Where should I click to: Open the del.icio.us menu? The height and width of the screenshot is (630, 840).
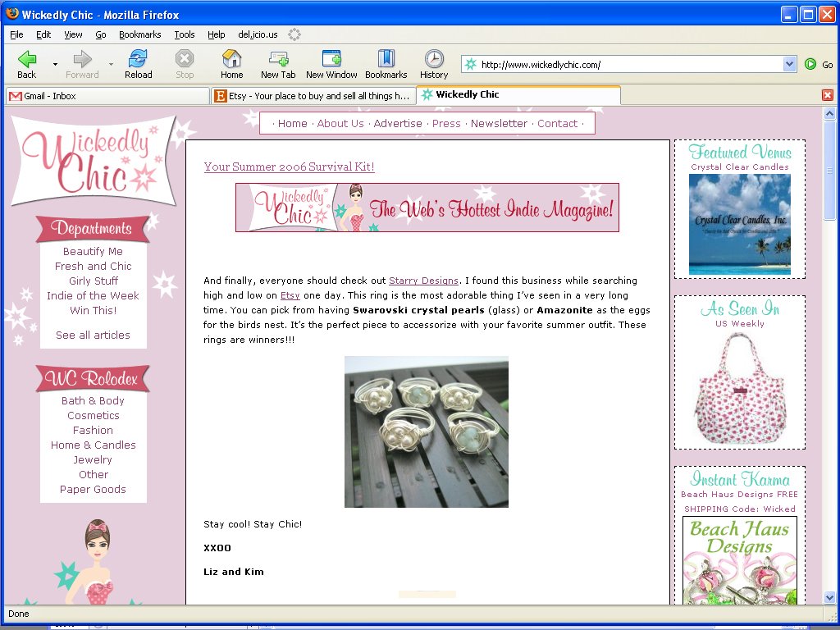tap(258, 34)
